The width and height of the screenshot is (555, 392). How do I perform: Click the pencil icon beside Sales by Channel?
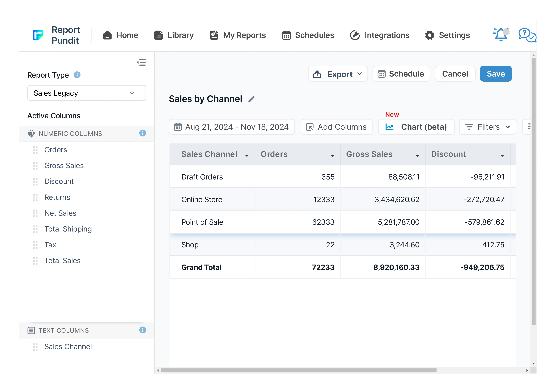click(x=251, y=99)
